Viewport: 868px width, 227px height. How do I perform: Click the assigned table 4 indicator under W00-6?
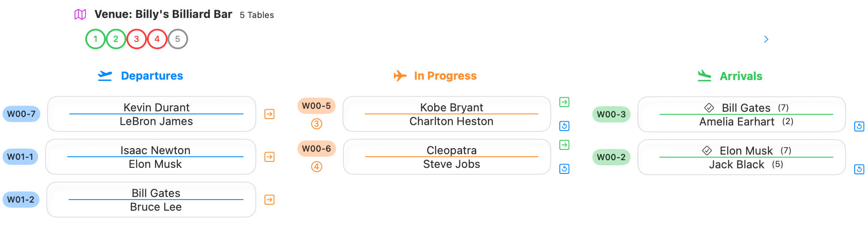click(x=316, y=167)
